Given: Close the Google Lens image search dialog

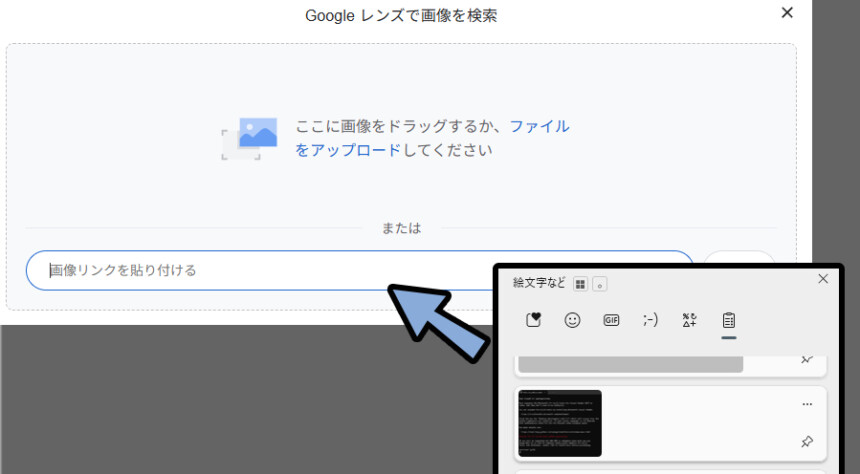Looking at the screenshot, I should click(787, 13).
